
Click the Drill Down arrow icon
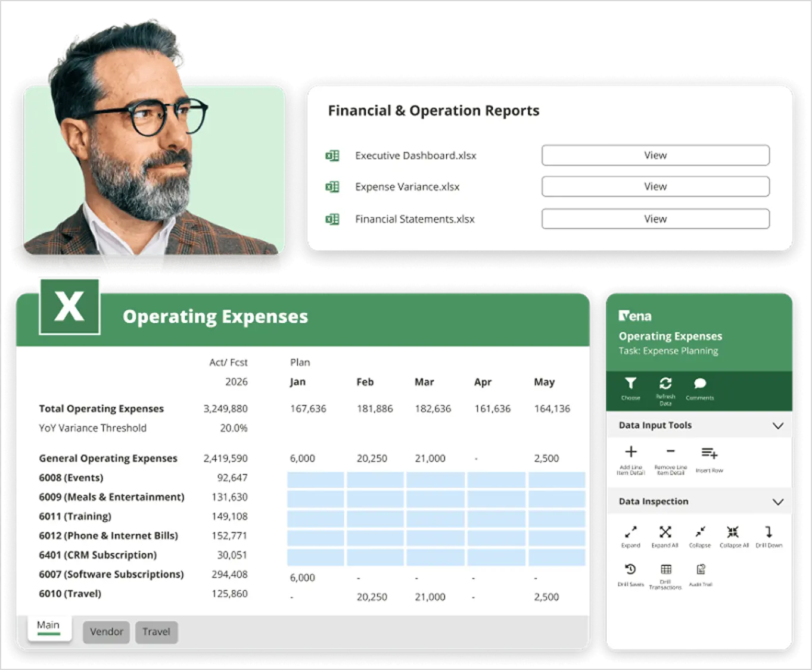[x=769, y=531]
